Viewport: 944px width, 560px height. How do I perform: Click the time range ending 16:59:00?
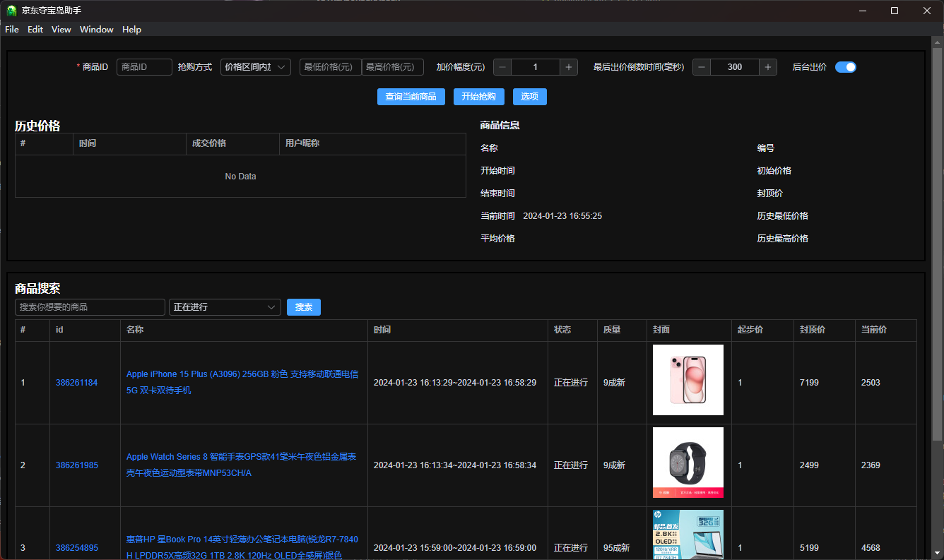pyautogui.click(x=455, y=548)
